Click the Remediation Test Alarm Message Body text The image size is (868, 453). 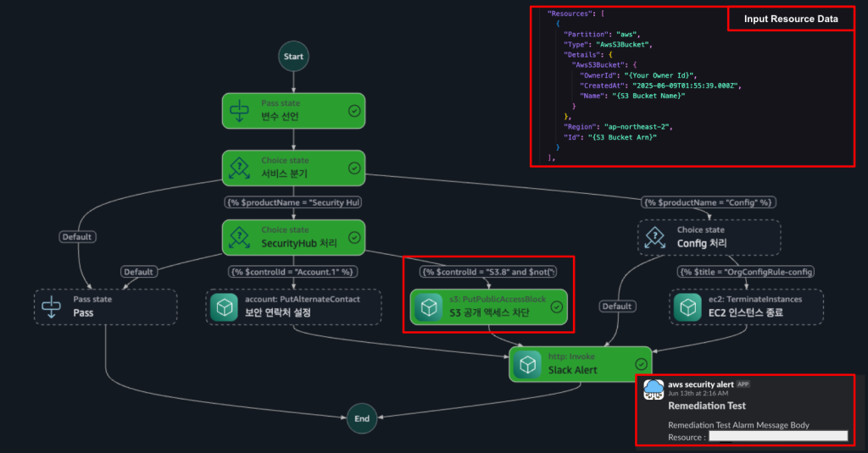coord(738,425)
